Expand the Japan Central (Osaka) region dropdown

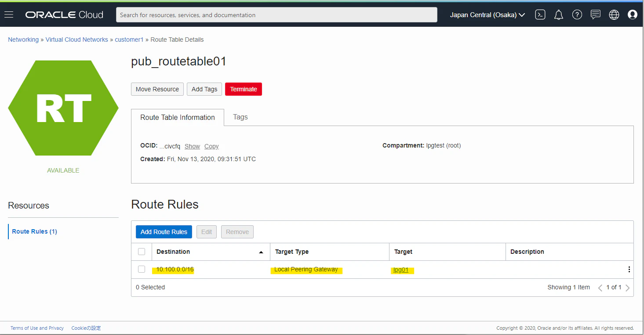(488, 15)
